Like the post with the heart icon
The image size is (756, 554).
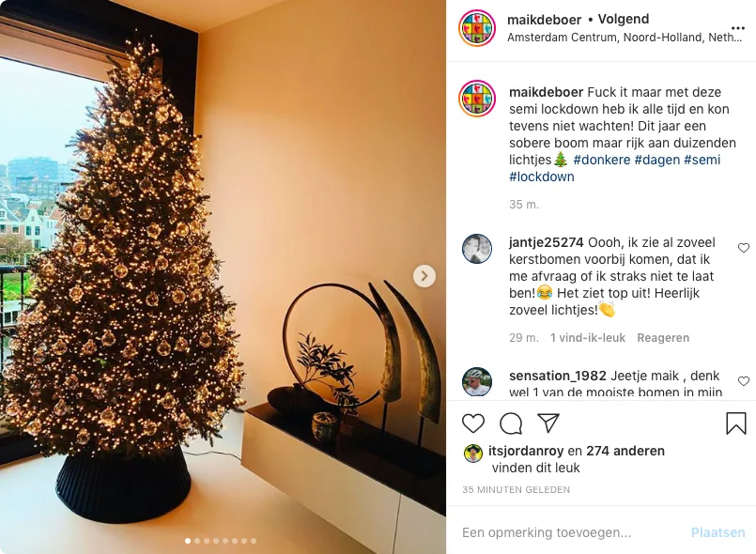point(473,423)
